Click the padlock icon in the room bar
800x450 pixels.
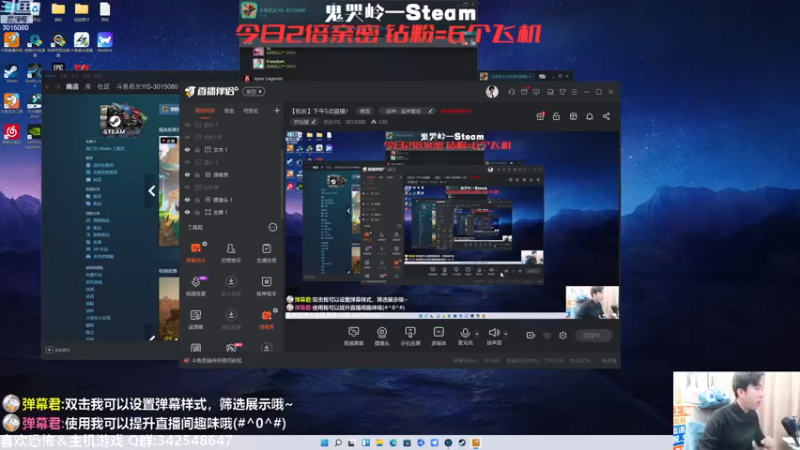pyautogui.click(x=556, y=116)
